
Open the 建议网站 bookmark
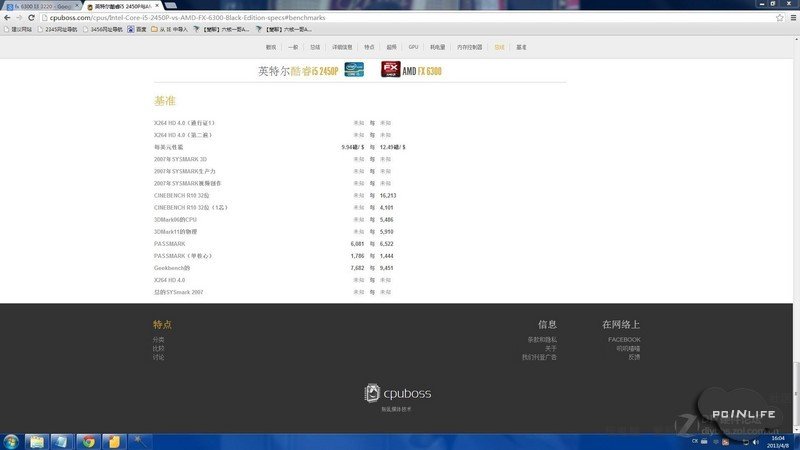18,30
